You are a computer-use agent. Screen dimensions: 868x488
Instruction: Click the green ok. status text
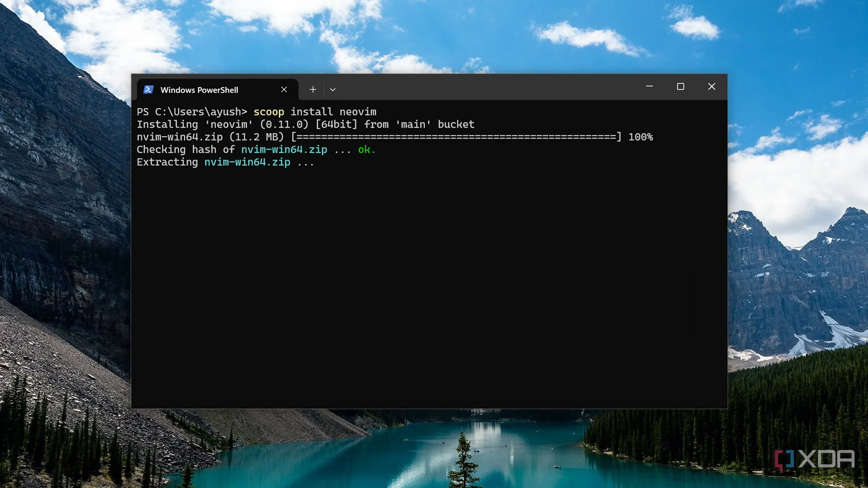367,149
